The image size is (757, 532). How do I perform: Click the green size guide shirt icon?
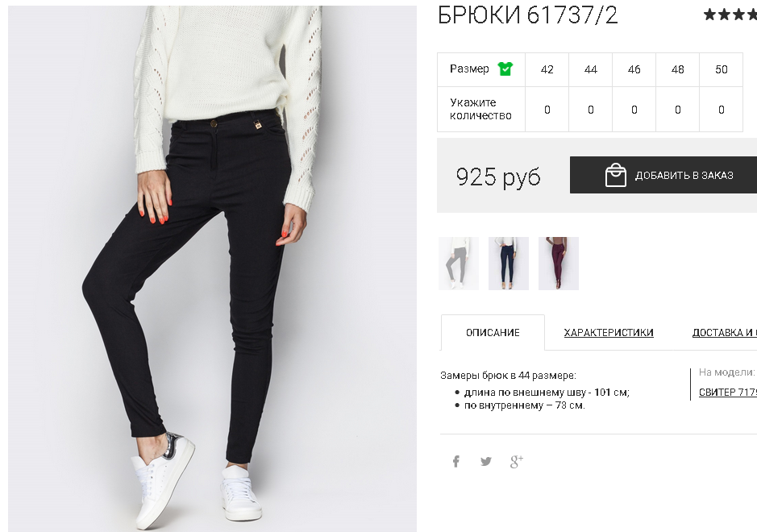pyautogui.click(x=505, y=69)
